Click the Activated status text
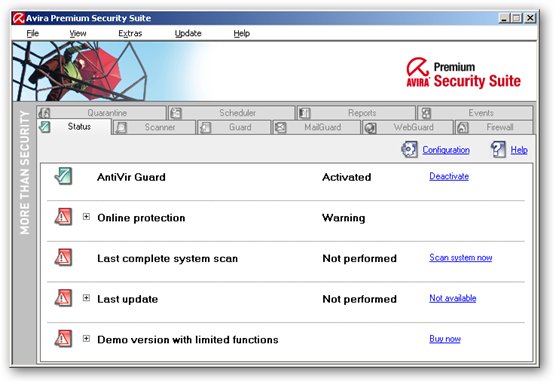The height and width of the screenshot is (382, 554). 347,177
